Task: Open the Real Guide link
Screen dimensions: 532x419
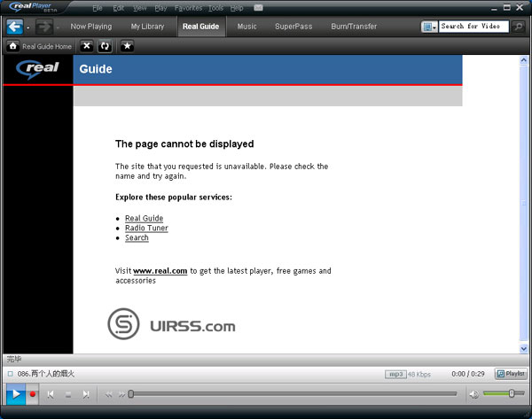Action: (144, 218)
